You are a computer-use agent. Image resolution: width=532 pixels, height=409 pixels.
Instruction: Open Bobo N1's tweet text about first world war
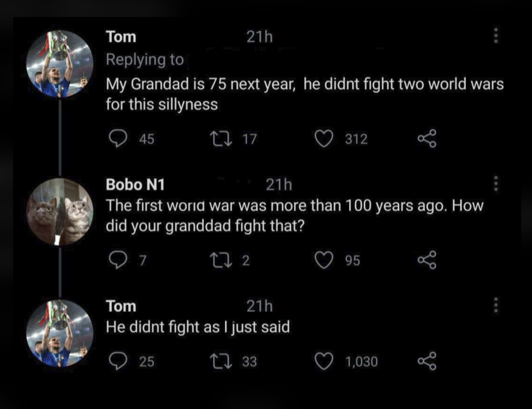pyautogui.click(x=294, y=215)
